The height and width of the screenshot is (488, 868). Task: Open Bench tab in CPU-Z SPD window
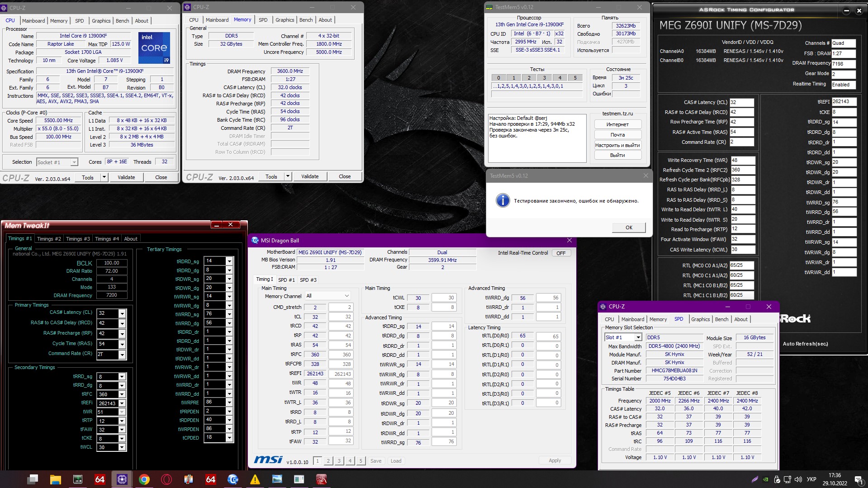click(x=722, y=319)
